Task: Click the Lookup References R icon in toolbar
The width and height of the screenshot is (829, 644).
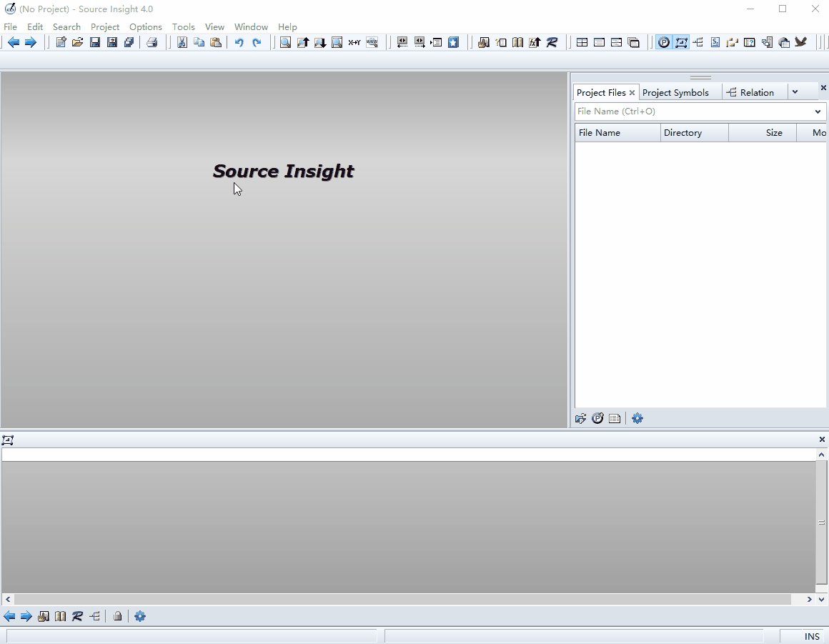Action: (552, 42)
